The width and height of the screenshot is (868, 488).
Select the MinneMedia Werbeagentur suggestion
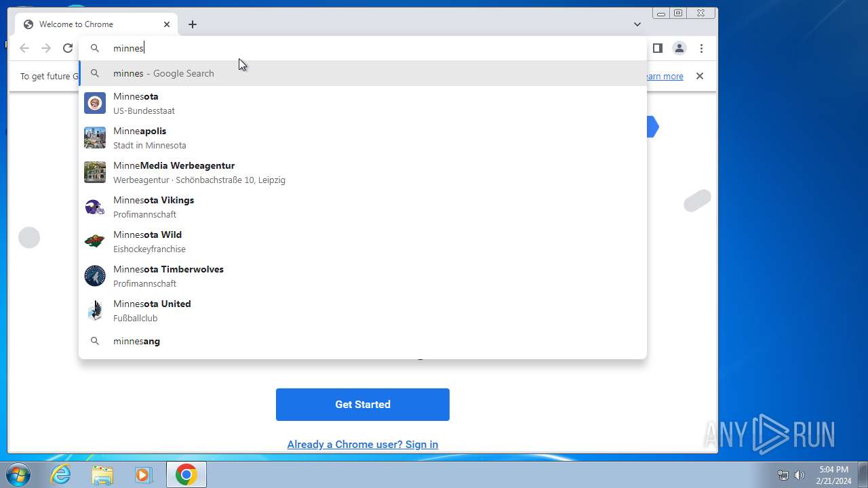click(x=363, y=172)
